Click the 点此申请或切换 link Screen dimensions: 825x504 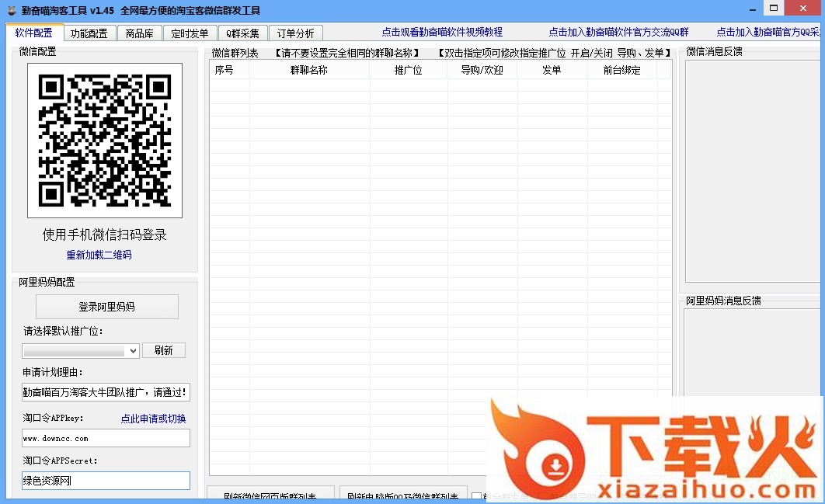[x=153, y=419]
